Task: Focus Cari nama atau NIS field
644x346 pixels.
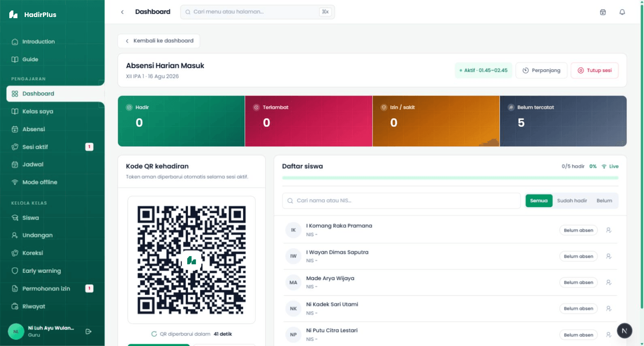Action: coord(401,201)
